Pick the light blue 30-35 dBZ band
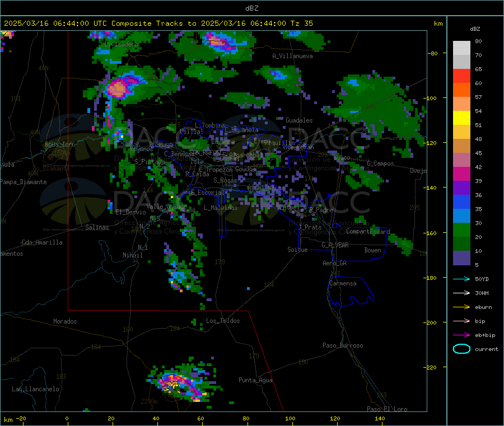504x426 pixels. [461, 216]
